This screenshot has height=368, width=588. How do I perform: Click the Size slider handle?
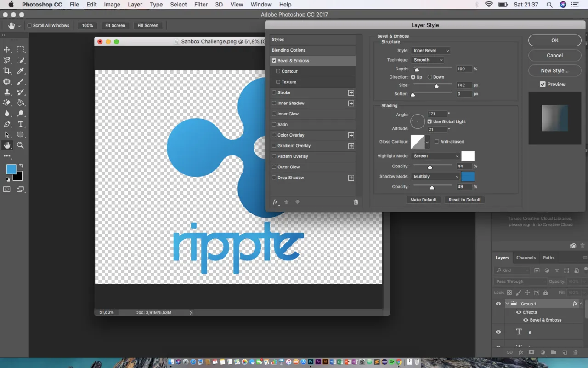[436, 86]
